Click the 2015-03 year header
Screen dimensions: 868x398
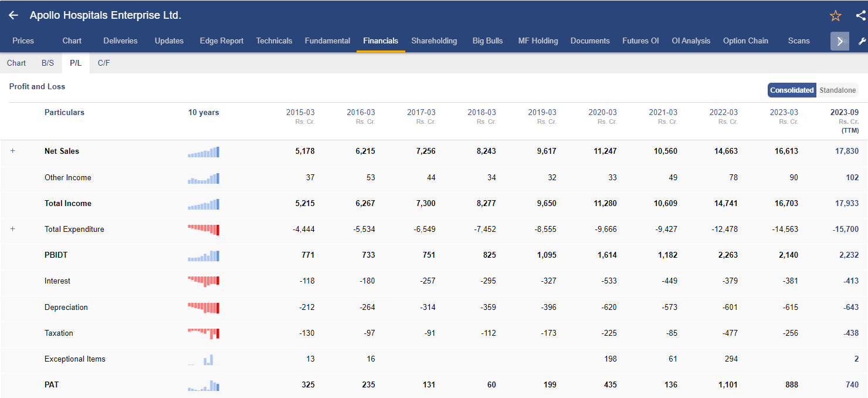click(300, 112)
